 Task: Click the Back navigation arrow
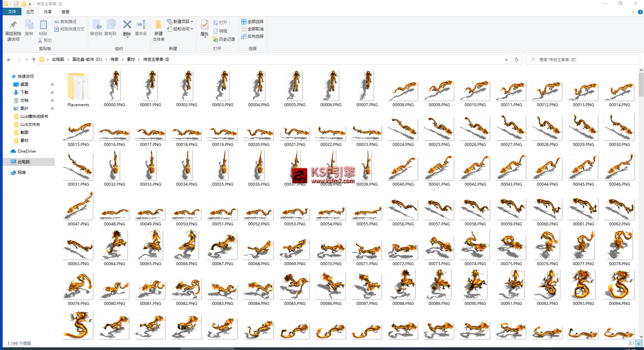tap(9, 60)
